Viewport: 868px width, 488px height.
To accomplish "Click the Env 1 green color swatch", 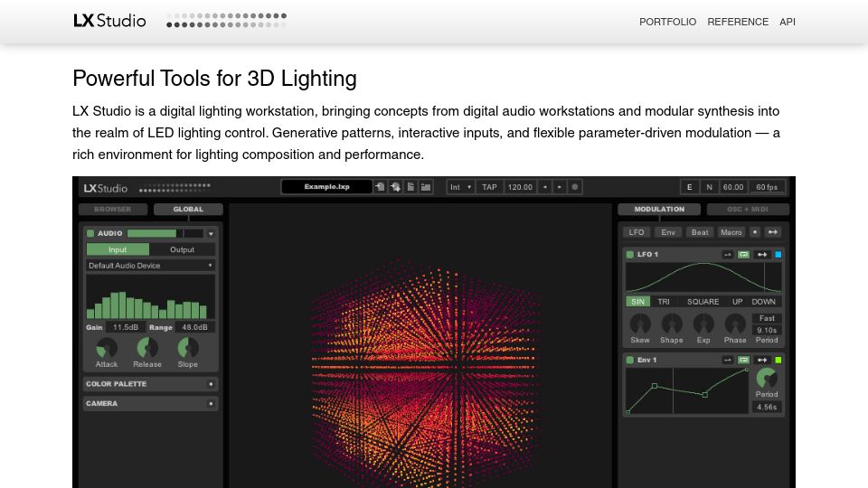I will [x=778, y=361].
